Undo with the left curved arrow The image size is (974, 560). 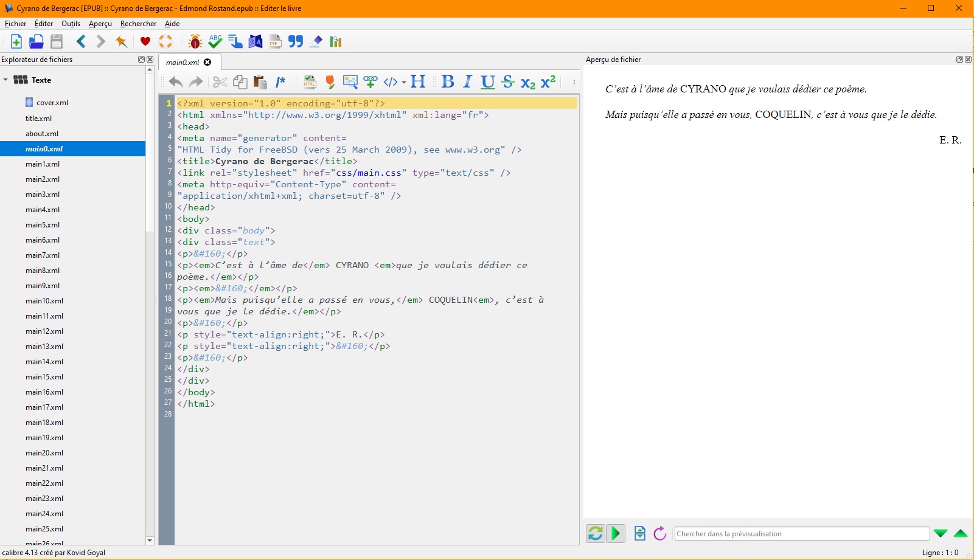176,82
